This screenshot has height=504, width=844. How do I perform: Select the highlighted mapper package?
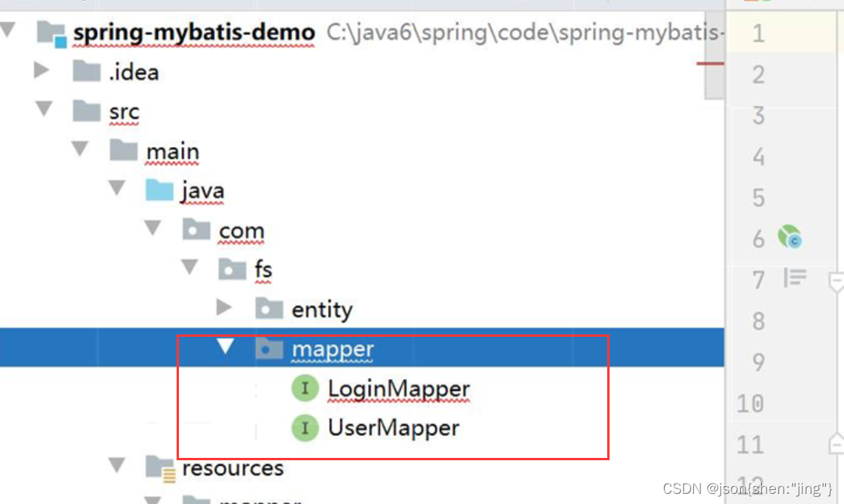click(x=333, y=350)
